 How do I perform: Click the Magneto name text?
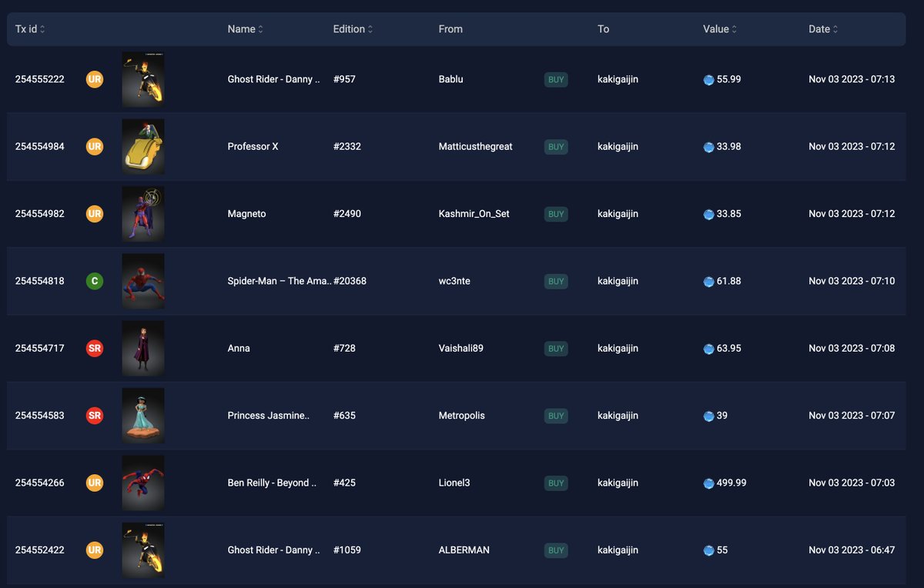[x=246, y=214]
